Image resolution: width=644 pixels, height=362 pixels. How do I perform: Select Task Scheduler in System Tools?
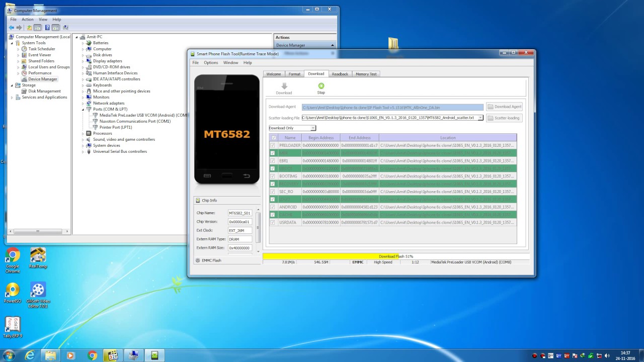[42, 49]
